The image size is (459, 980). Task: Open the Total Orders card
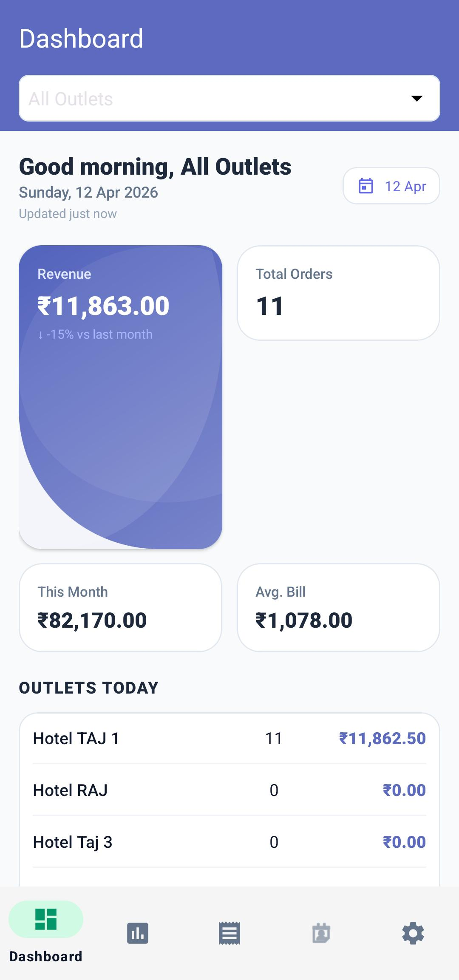[x=338, y=293]
